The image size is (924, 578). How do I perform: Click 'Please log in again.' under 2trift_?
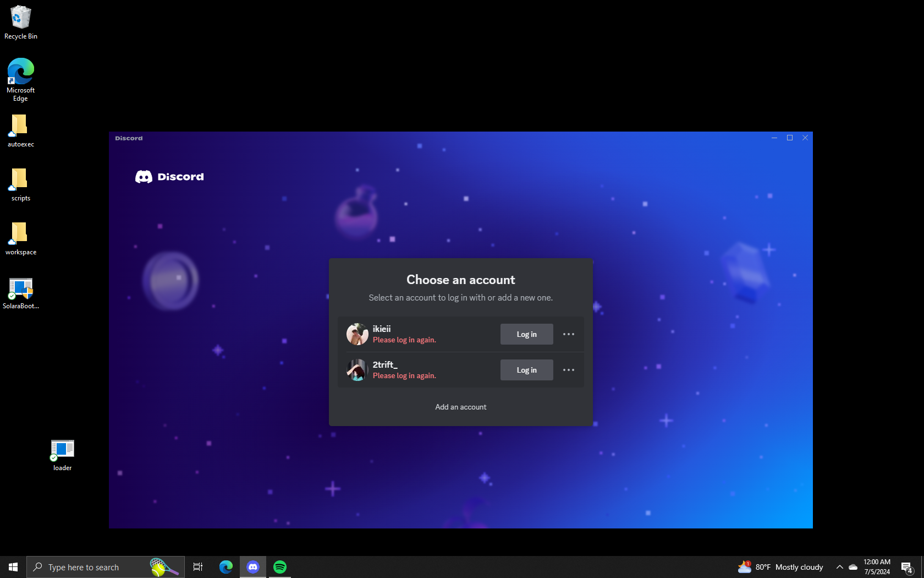(x=404, y=375)
